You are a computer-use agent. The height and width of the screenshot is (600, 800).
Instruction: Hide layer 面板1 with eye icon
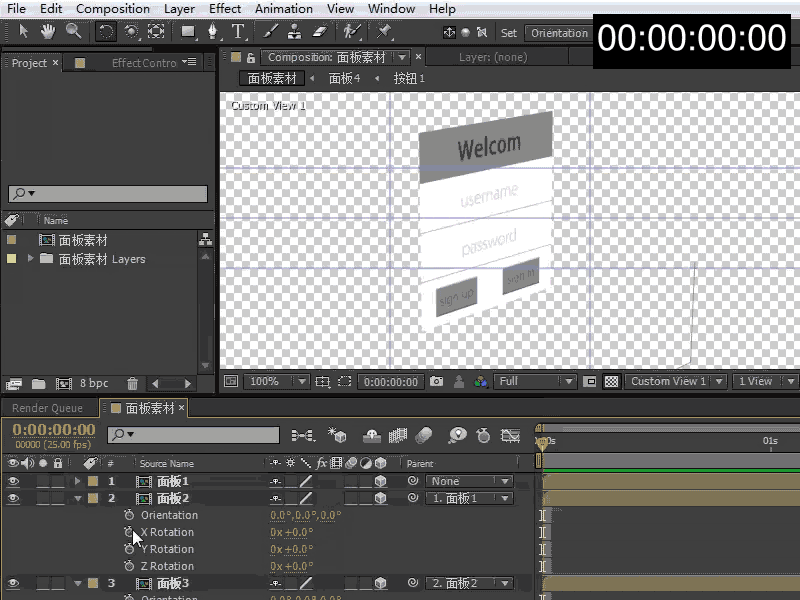[13, 481]
